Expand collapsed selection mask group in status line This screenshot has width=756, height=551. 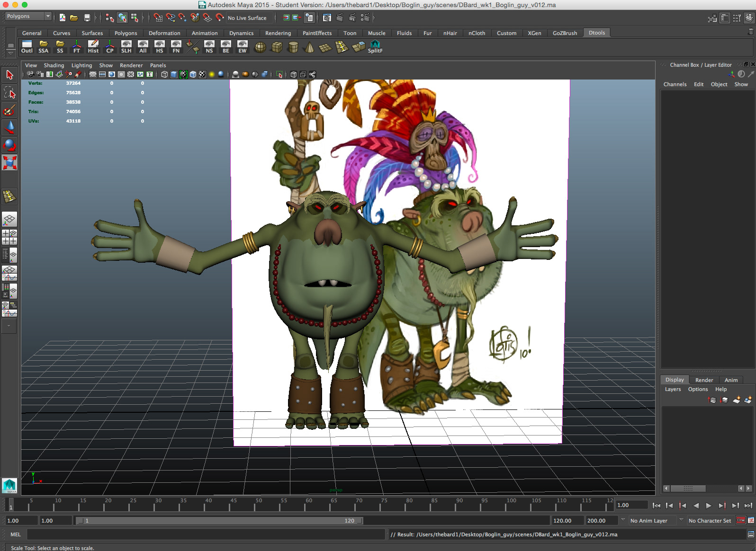click(144, 18)
